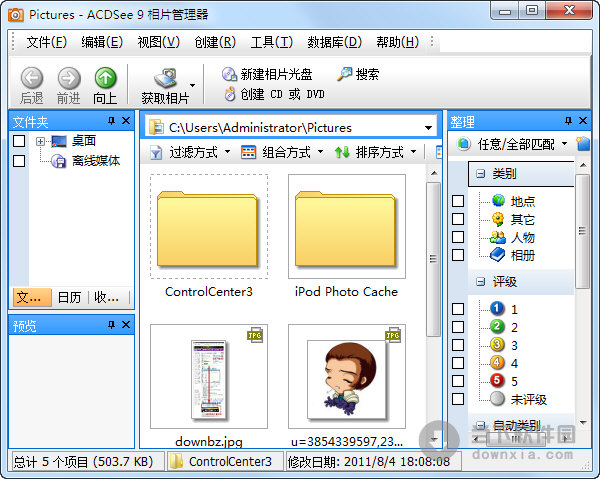Collapse the 类别 section
Screen dimensions: 600x479
pyautogui.click(x=480, y=174)
